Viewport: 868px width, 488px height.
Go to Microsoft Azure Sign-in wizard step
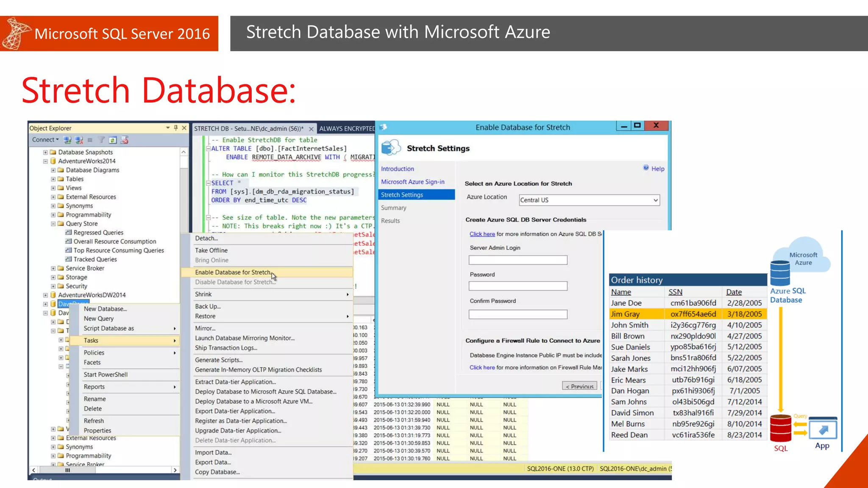[x=412, y=182]
